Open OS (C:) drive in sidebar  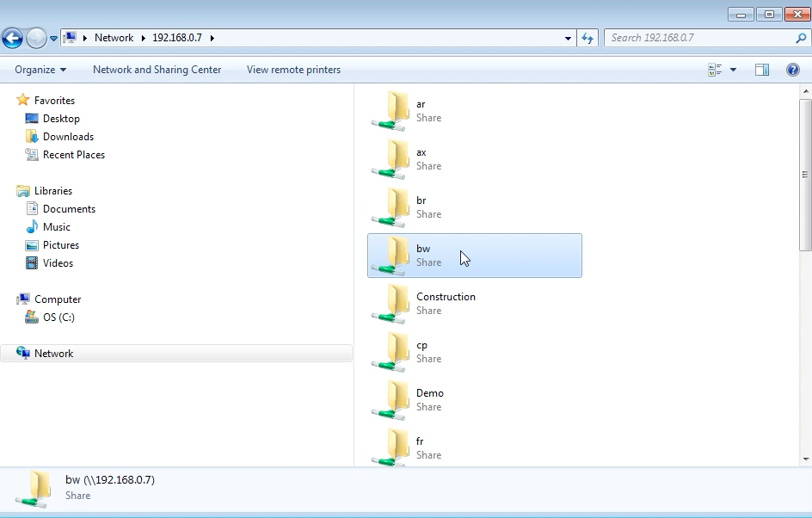coord(58,318)
